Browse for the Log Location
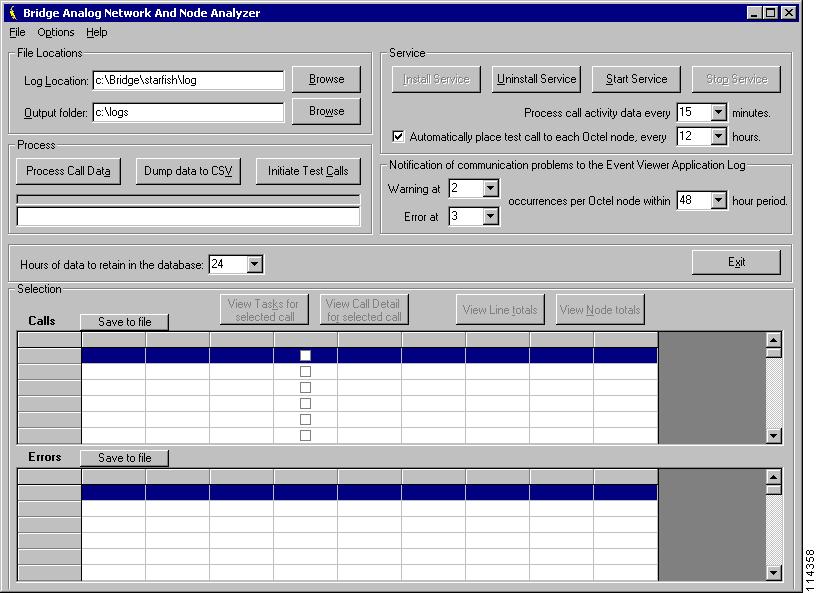This screenshot has height=593, width=817. coord(326,79)
